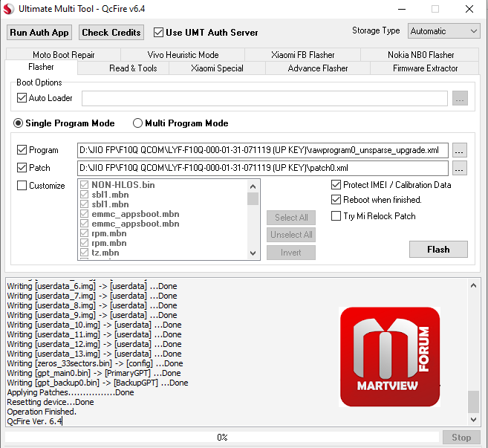Select the Xiaomi FB Flasher tab

click(x=303, y=55)
